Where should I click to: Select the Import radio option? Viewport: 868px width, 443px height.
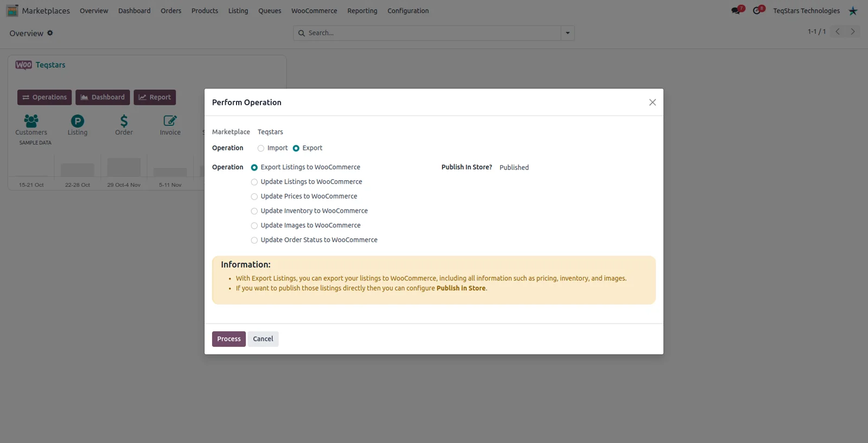point(261,148)
